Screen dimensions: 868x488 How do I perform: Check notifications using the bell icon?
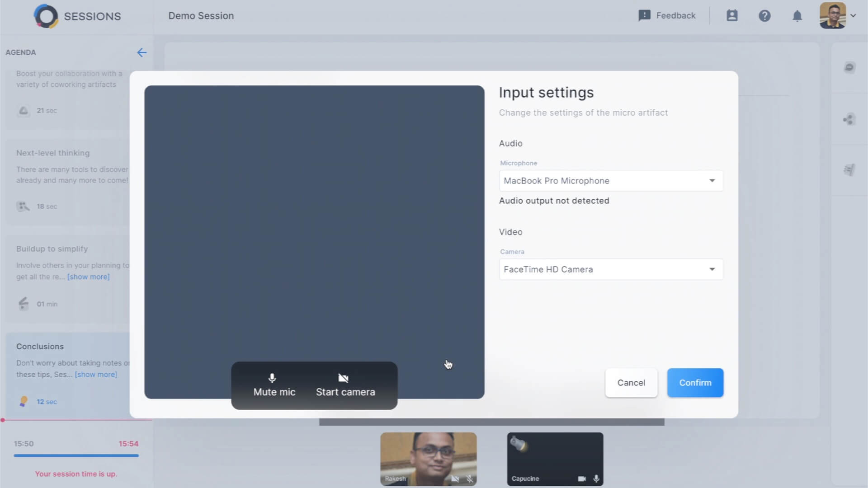797,15
